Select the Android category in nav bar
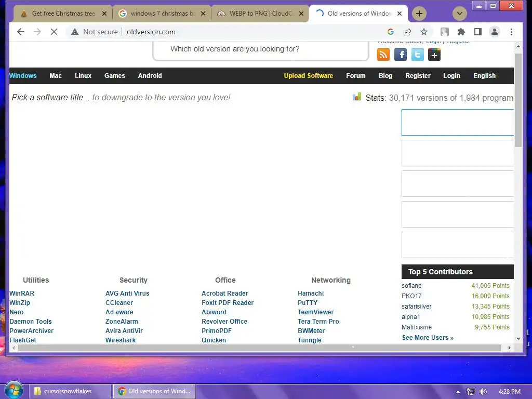Screen dimensions: 532x399 (150, 76)
